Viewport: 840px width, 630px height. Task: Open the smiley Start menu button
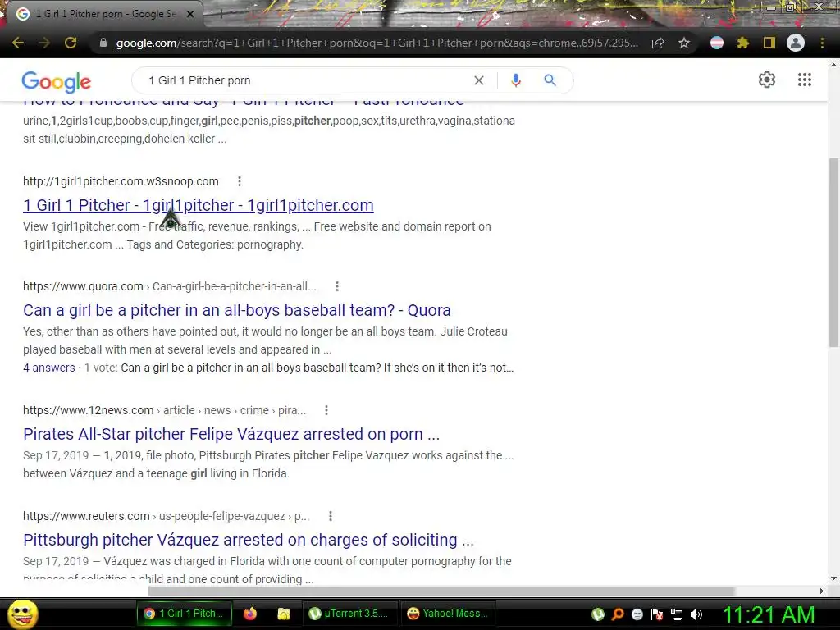pos(23,614)
